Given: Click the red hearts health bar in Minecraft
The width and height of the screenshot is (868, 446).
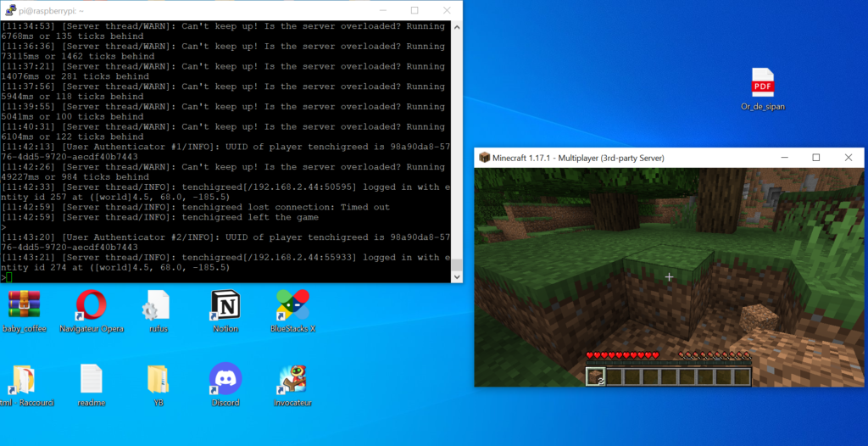Looking at the screenshot, I should pyautogui.click(x=623, y=355).
